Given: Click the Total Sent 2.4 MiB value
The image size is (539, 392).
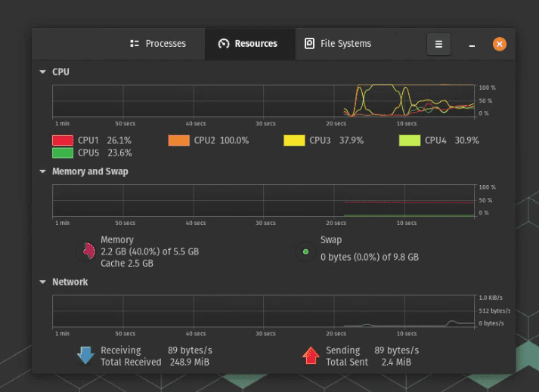Looking at the screenshot, I should [396, 362].
